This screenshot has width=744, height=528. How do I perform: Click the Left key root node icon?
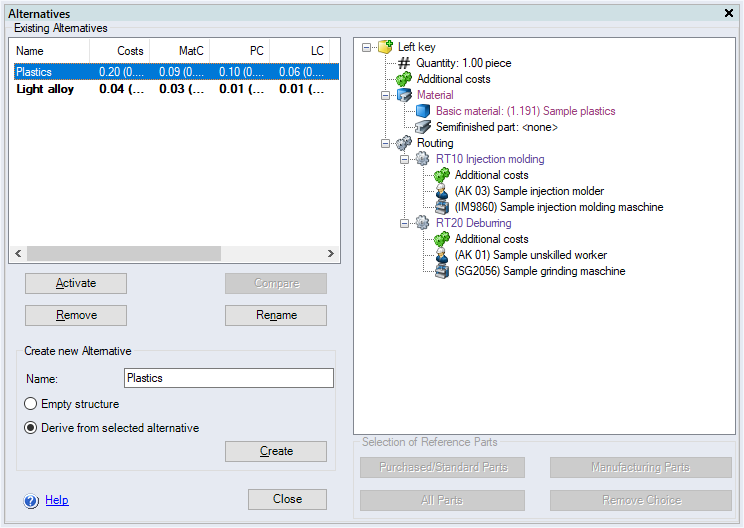[x=386, y=47]
